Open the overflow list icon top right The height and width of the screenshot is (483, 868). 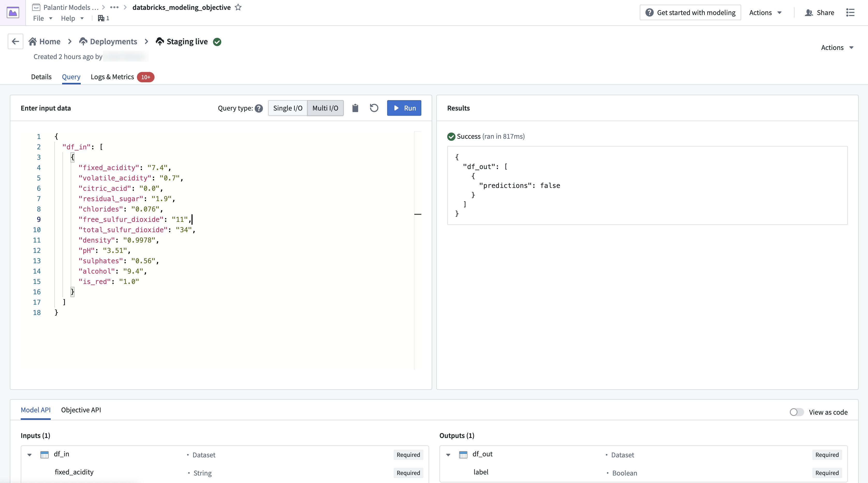point(850,12)
